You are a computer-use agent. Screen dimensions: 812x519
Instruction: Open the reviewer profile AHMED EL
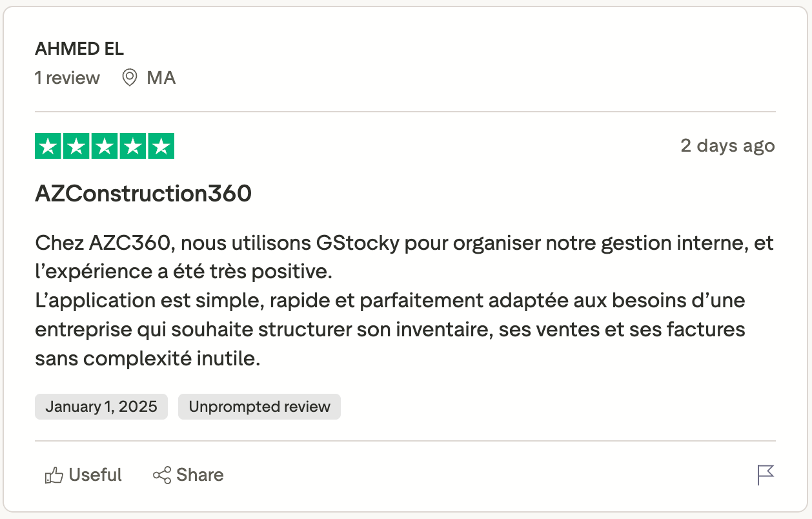tap(77, 48)
